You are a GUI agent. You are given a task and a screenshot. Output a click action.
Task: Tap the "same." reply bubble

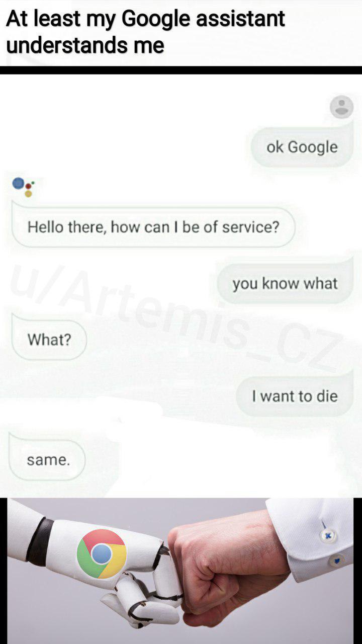pyautogui.click(x=48, y=459)
